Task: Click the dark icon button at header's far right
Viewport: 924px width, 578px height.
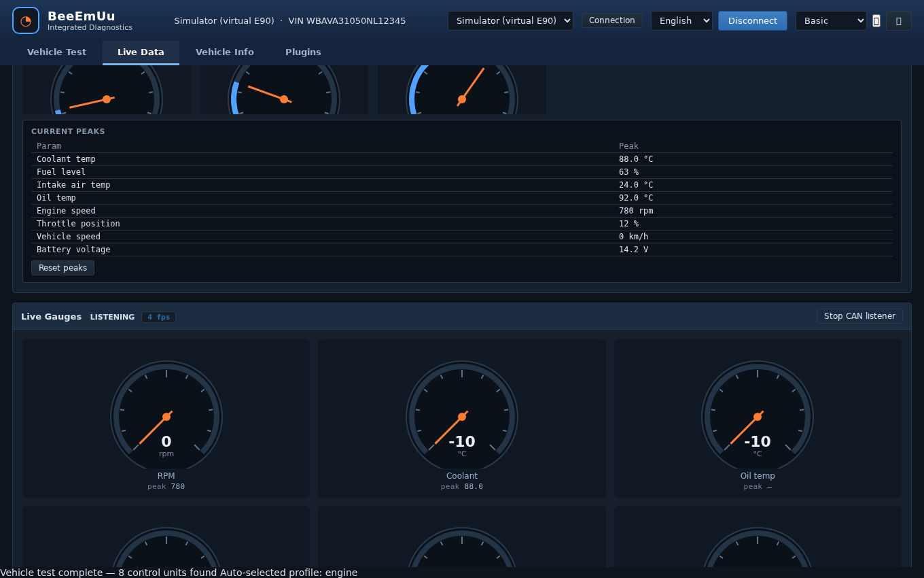Action: click(898, 20)
